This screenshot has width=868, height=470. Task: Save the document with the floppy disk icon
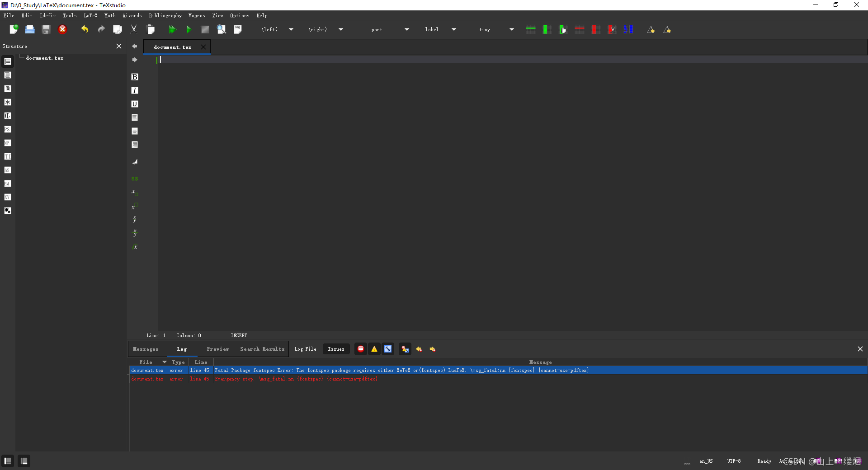[46, 29]
